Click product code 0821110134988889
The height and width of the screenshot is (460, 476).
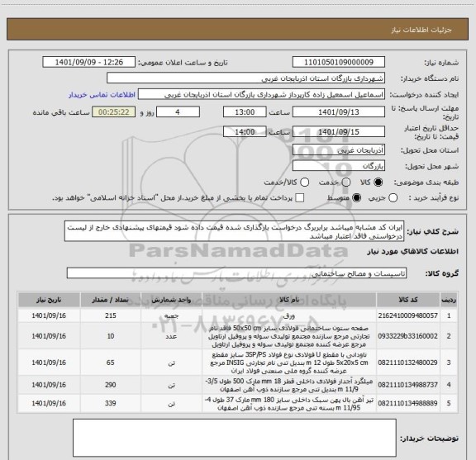(407, 403)
